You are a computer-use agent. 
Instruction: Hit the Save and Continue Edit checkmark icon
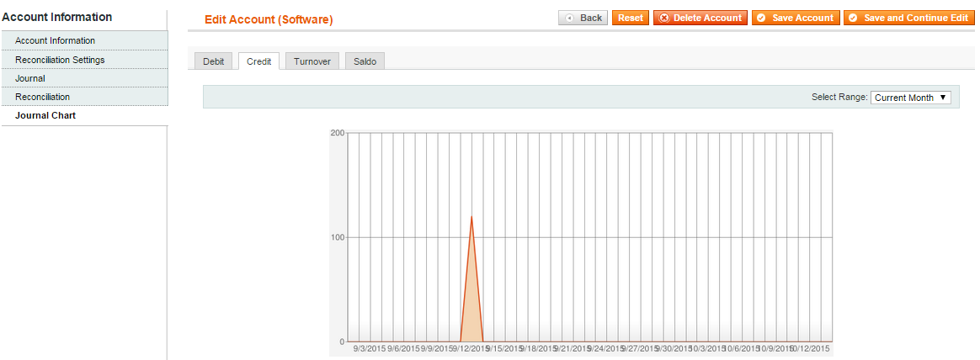[853, 18]
